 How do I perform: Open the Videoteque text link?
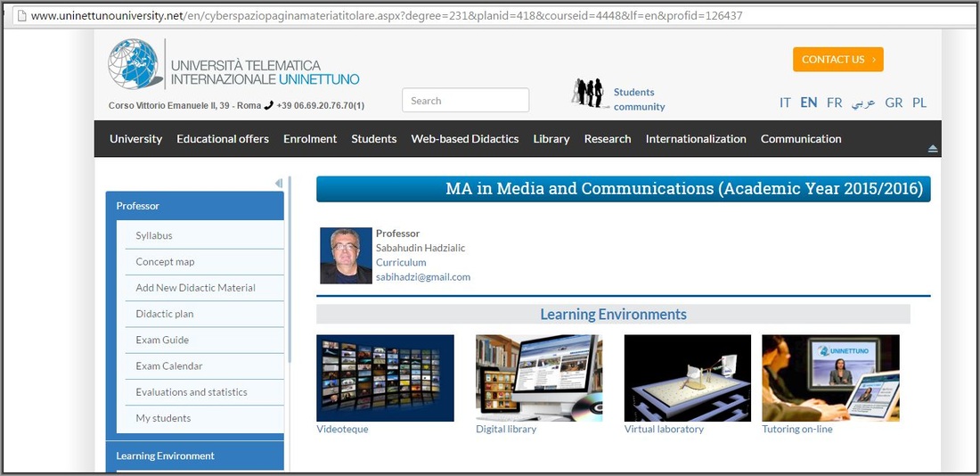pos(342,429)
